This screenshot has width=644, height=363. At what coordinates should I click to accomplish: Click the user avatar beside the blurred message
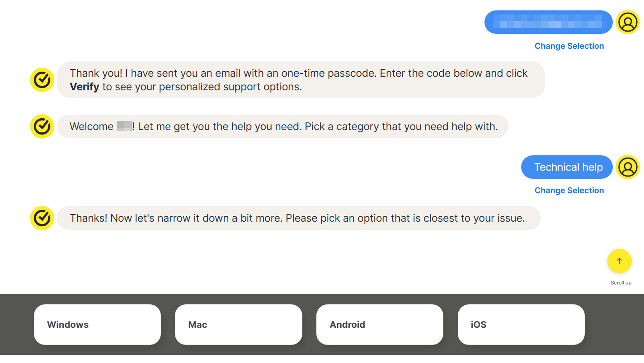pyautogui.click(x=628, y=22)
